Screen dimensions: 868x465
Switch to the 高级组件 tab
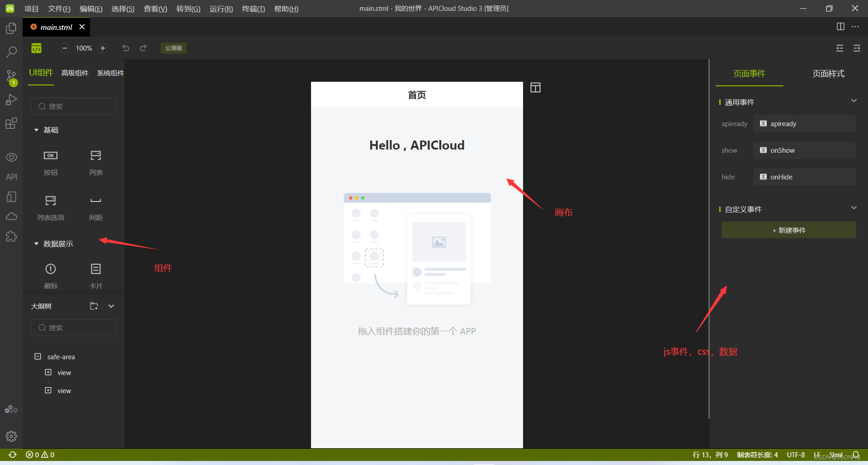click(x=75, y=73)
